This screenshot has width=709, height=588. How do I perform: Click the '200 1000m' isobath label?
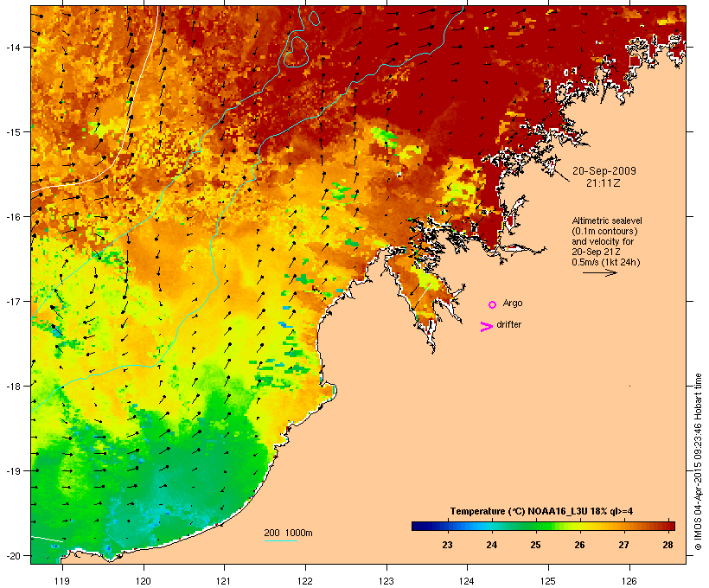click(x=288, y=533)
